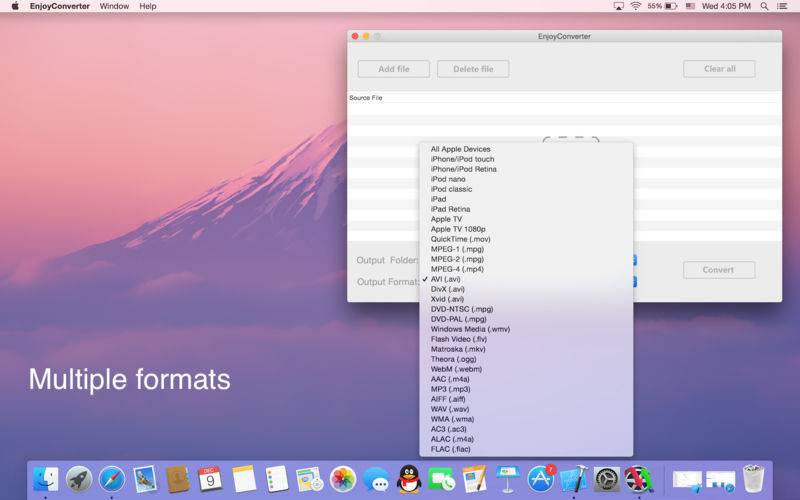This screenshot has width=800, height=500.
Task: Select Apple TV 1080p format
Action: coord(526,229)
